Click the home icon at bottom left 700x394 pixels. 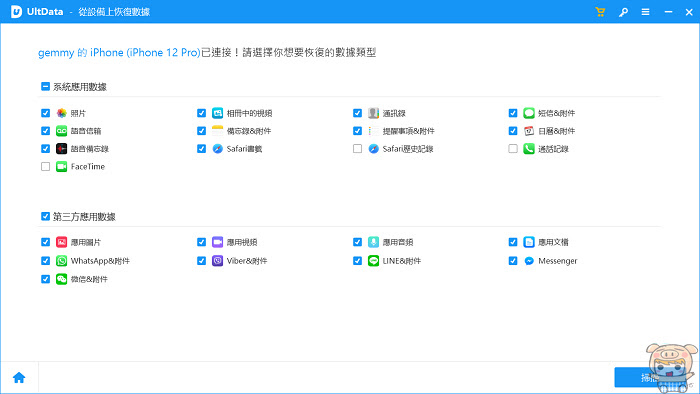click(19, 377)
